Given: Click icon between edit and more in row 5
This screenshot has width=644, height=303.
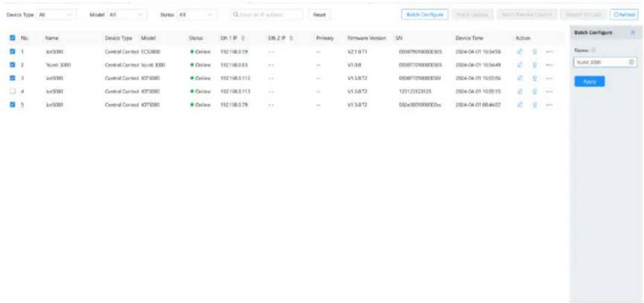Looking at the screenshot, I should click(535, 105).
